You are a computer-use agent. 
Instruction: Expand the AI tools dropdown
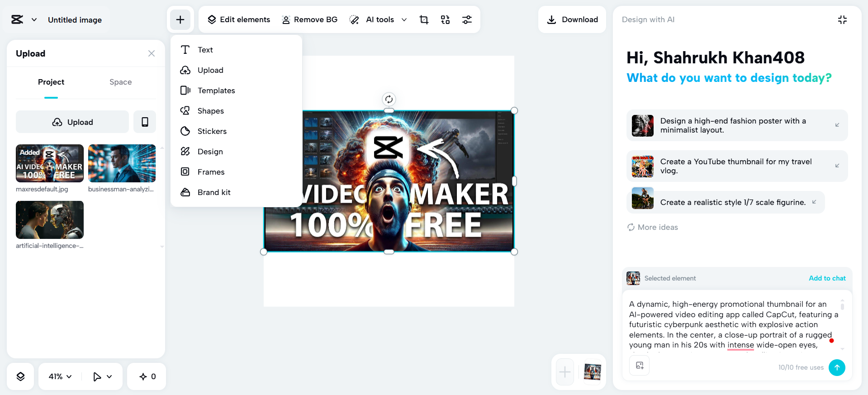[x=404, y=19]
